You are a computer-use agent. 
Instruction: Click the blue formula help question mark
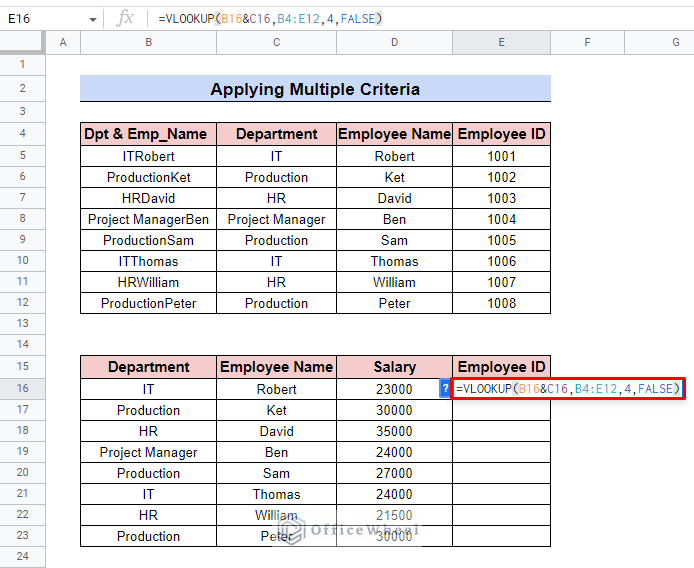tap(445, 389)
